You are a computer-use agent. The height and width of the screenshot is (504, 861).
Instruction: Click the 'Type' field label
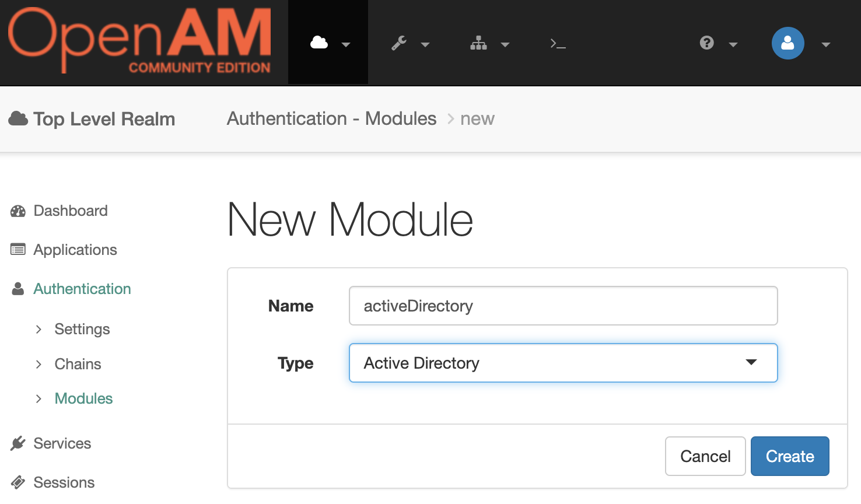tap(296, 363)
